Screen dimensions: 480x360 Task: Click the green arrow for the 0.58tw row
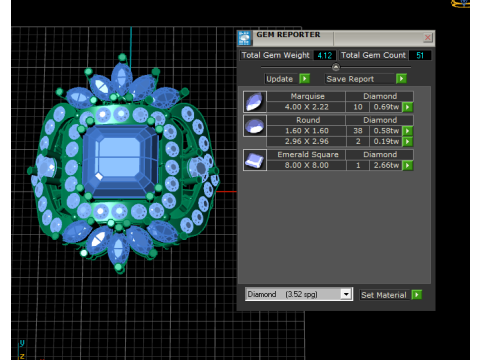pos(408,131)
